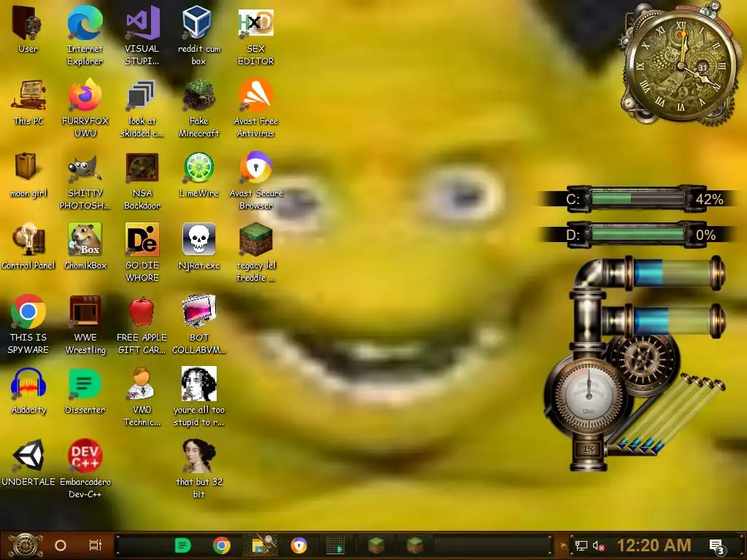The height and width of the screenshot is (560, 747).
Task: Click the muted volume tray icon
Action: tap(598, 545)
